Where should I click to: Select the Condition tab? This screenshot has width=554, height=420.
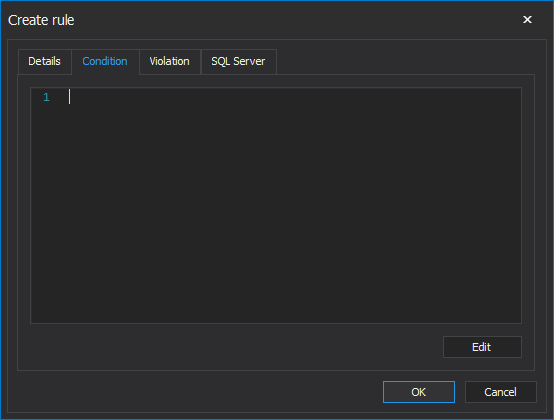pyautogui.click(x=105, y=61)
